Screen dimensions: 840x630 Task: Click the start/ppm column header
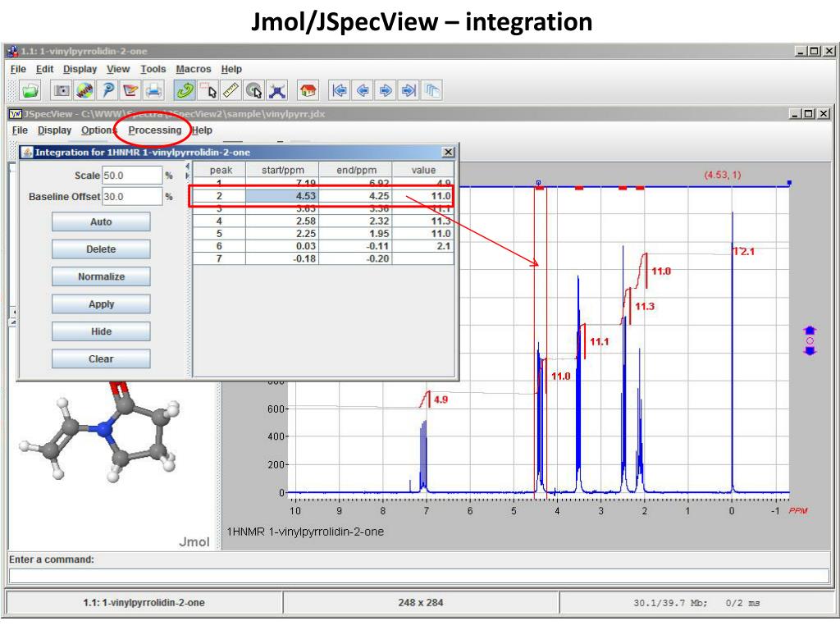point(282,170)
